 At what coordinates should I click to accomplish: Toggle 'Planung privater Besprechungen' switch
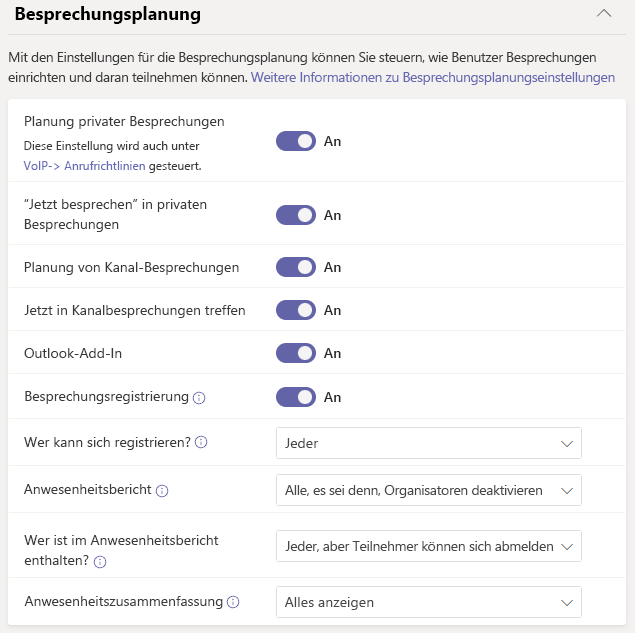pos(295,141)
